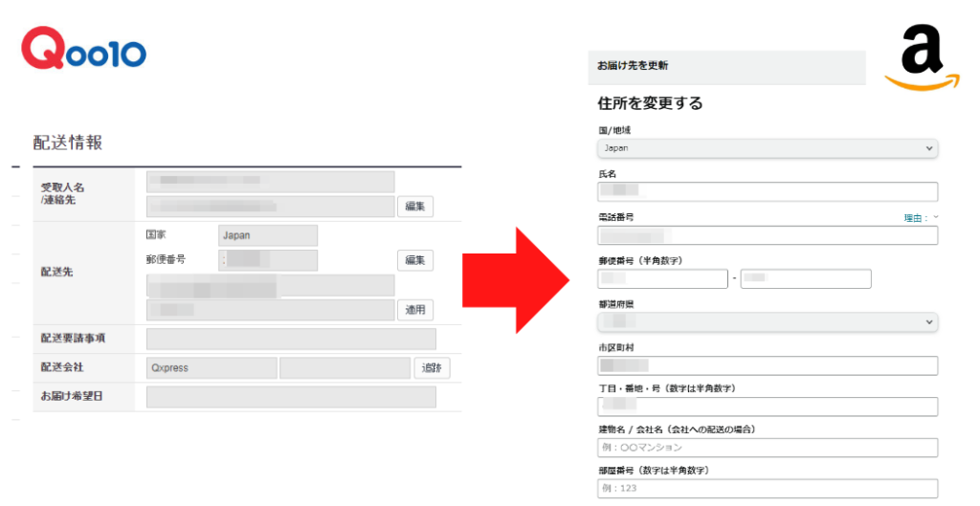This screenshot has width=980, height=506.
Task: Focus the 氏名 name input field
Action: click(x=767, y=191)
